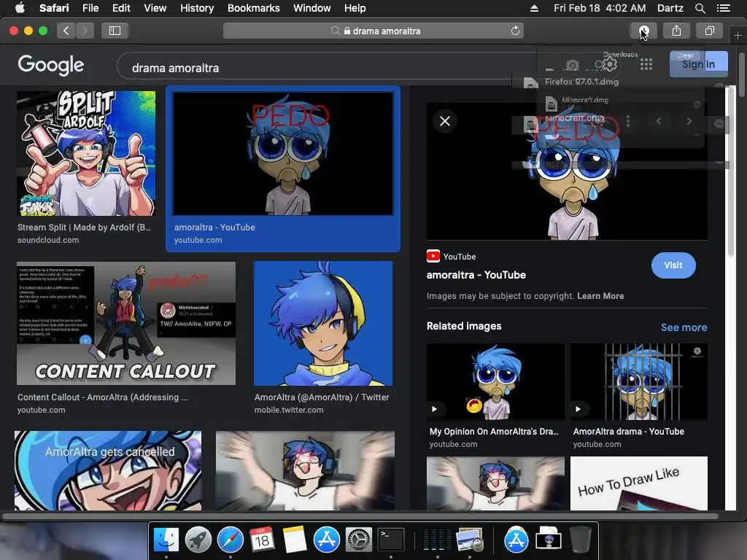The height and width of the screenshot is (560, 747).
Task: Click the preview panel vertical scrollbar
Action: pyautogui.click(x=731, y=171)
